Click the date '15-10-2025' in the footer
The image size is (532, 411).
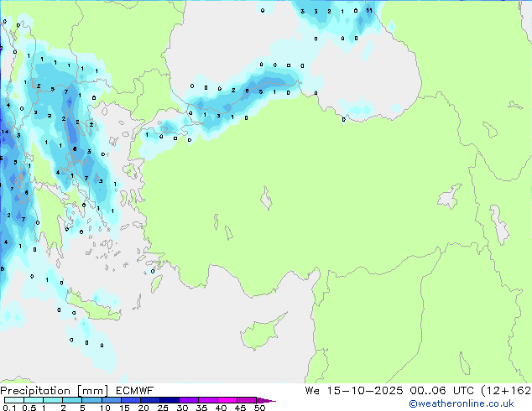365,391
